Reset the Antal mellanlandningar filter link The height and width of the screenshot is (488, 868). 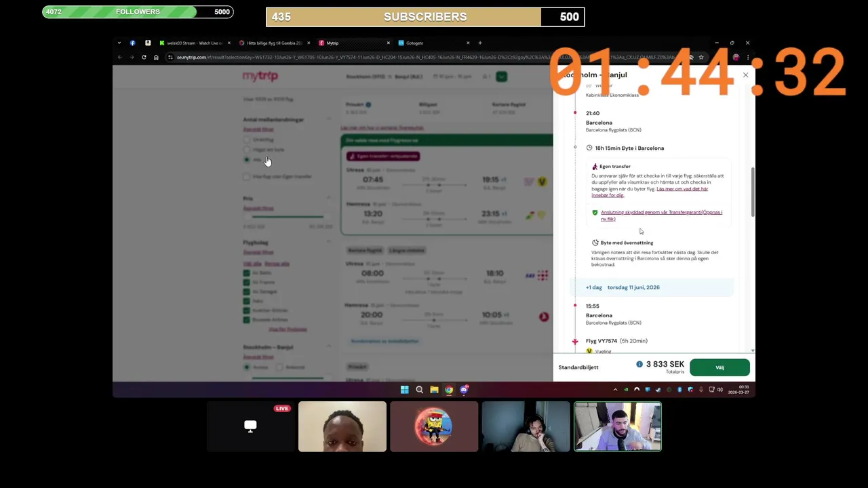point(258,129)
